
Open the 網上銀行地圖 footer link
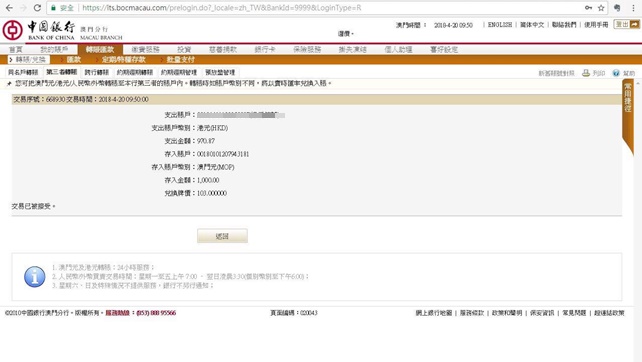click(x=434, y=313)
